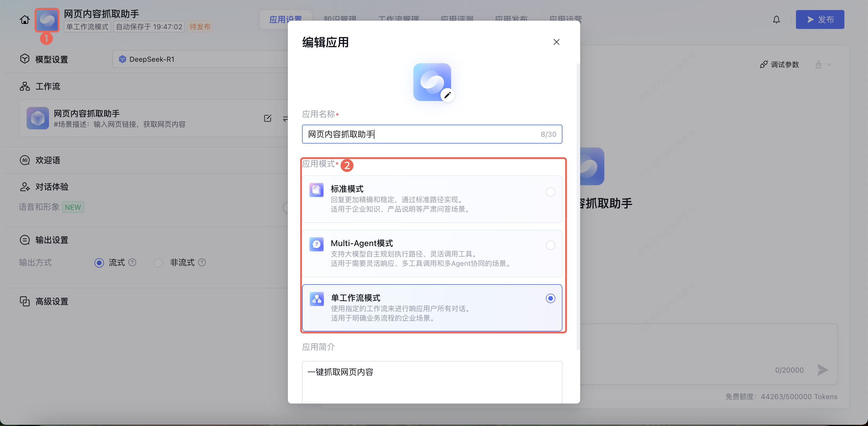Viewport: 868px width, 426px height.
Task: Close the 编辑应用 dialog
Action: tap(556, 42)
